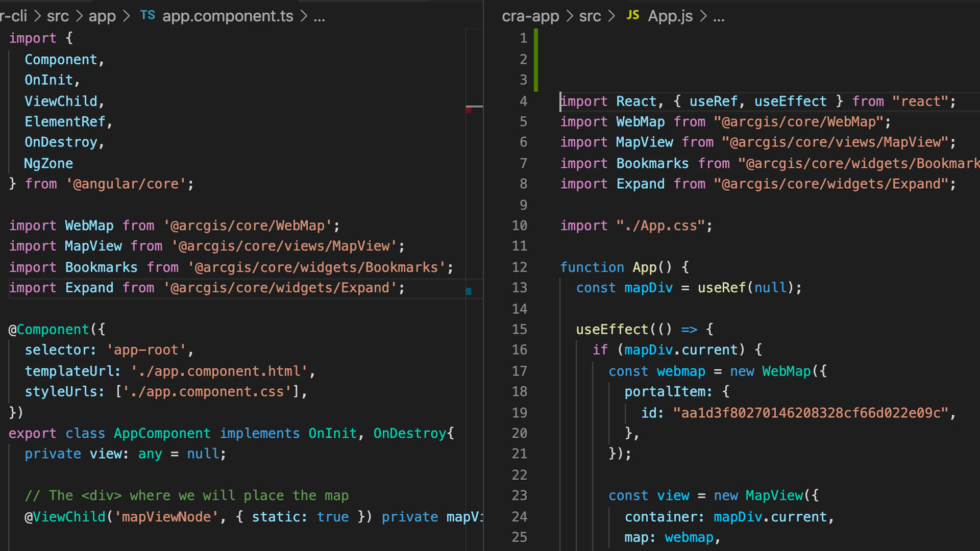Place cursor in the portalItem id string
980x551 pixels.
point(811,413)
